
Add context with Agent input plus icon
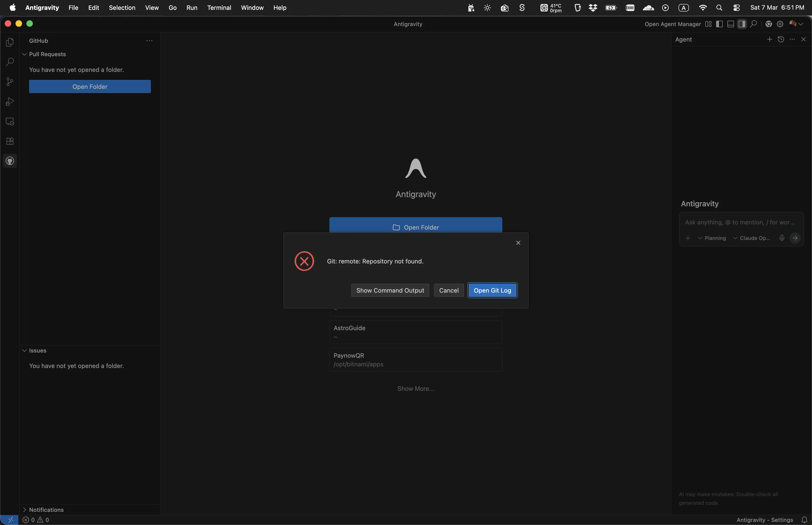(x=688, y=238)
